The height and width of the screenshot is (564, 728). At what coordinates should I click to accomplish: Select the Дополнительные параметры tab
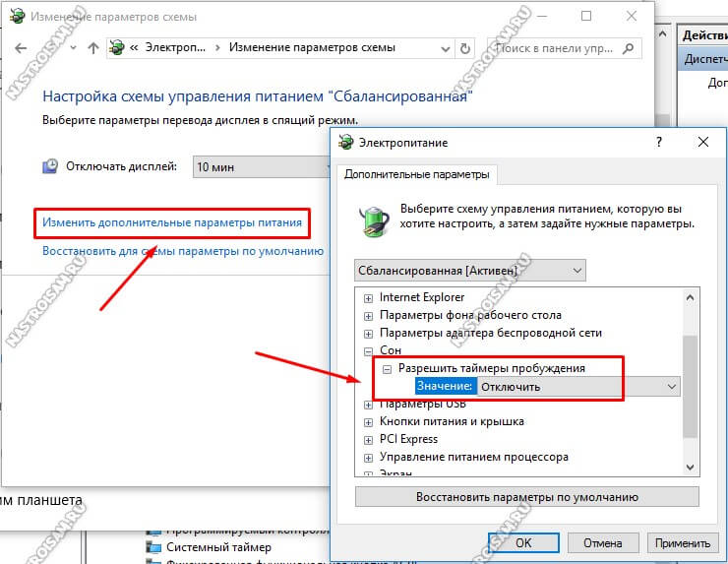coord(416,174)
